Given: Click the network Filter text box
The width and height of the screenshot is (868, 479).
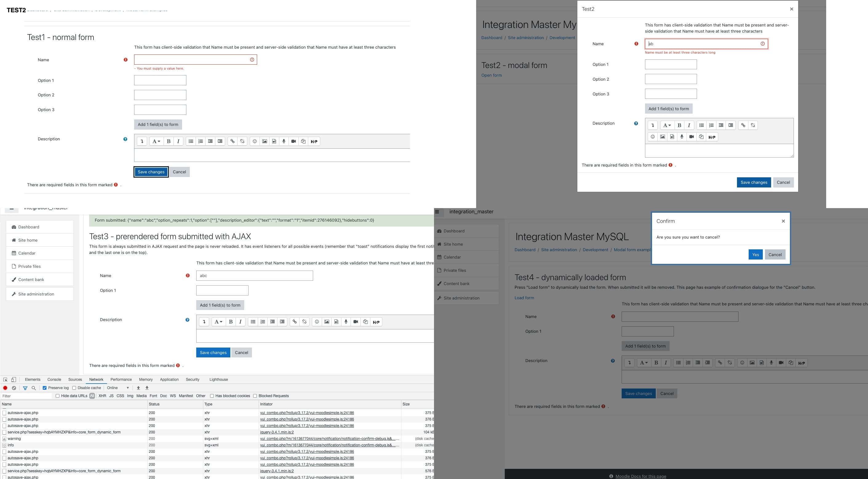Looking at the screenshot, I should pos(27,396).
